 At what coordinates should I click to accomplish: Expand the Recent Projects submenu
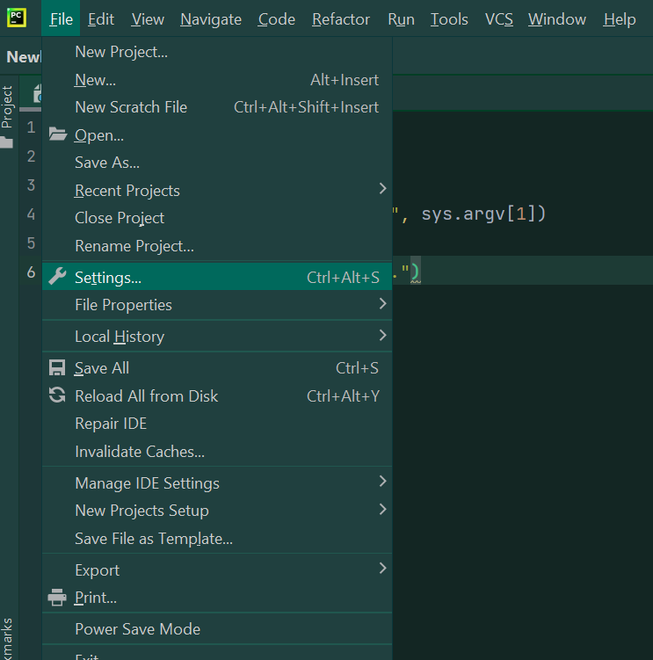(127, 190)
